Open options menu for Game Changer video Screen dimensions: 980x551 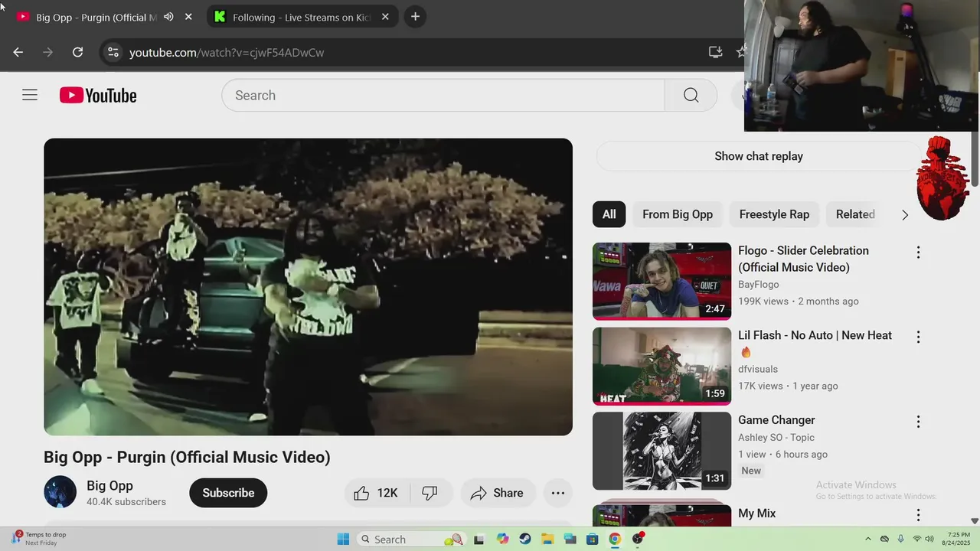(x=918, y=422)
